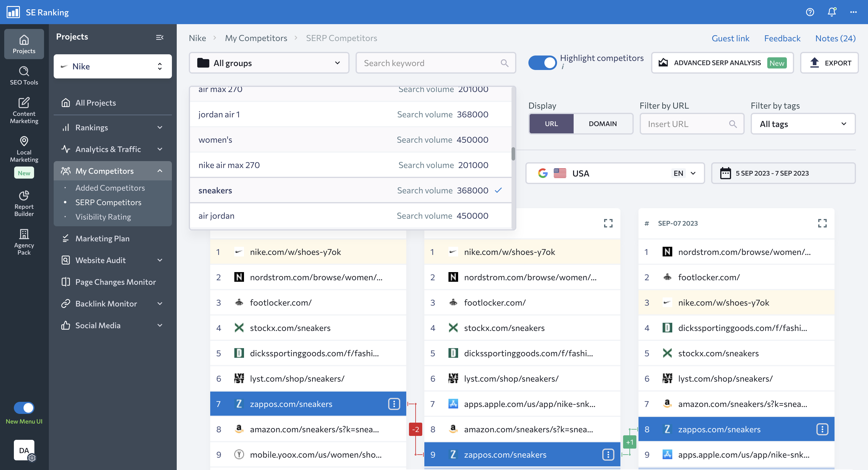868x470 pixels.
Task: Switch off the New Menu UI toggle
Action: pos(24,408)
